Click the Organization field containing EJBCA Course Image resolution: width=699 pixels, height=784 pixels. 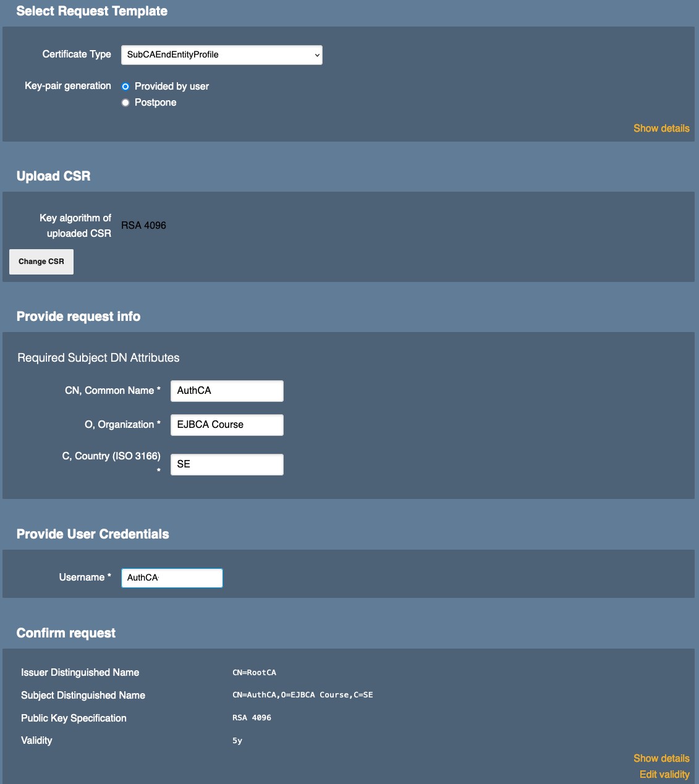[x=227, y=425]
